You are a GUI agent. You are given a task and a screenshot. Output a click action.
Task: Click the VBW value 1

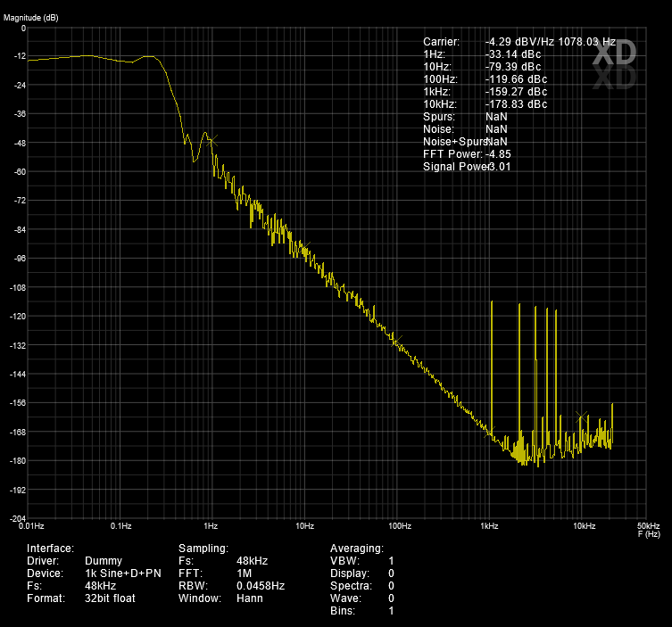[x=391, y=561]
